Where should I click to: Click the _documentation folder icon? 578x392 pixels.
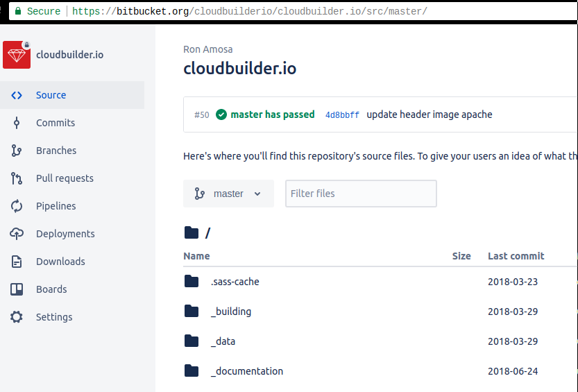(x=192, y=370)
